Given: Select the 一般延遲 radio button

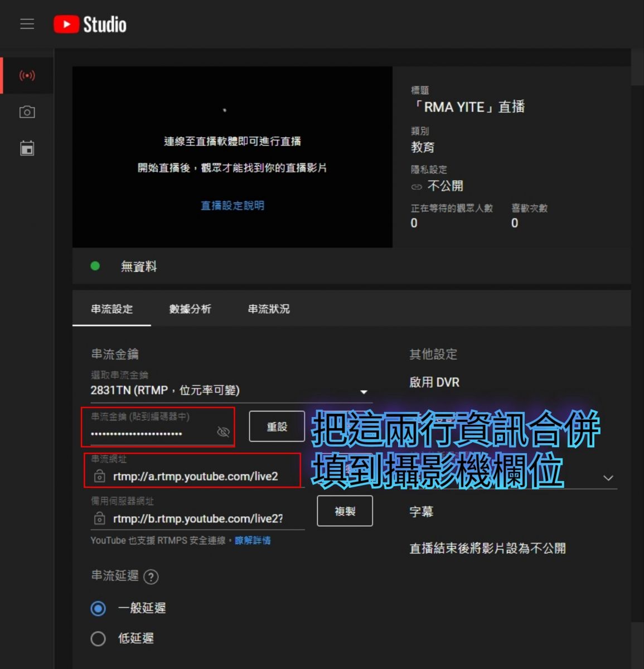Looking at the screenshot, I should point(98,608).
